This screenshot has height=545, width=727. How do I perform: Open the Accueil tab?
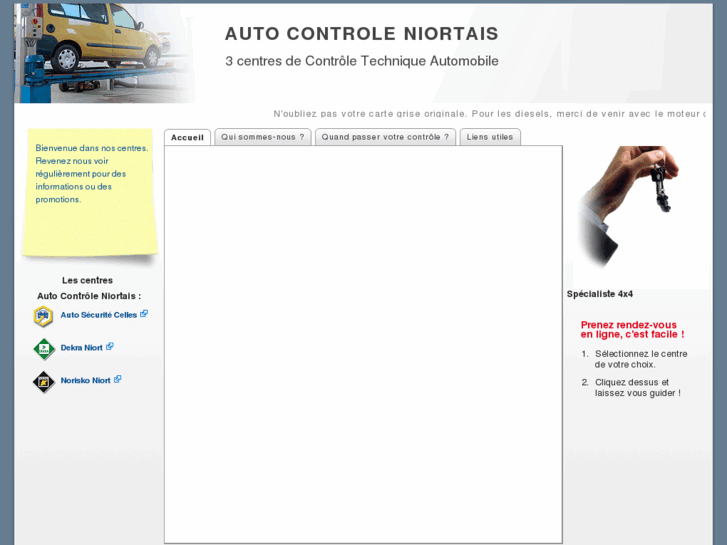pos(187,137)
